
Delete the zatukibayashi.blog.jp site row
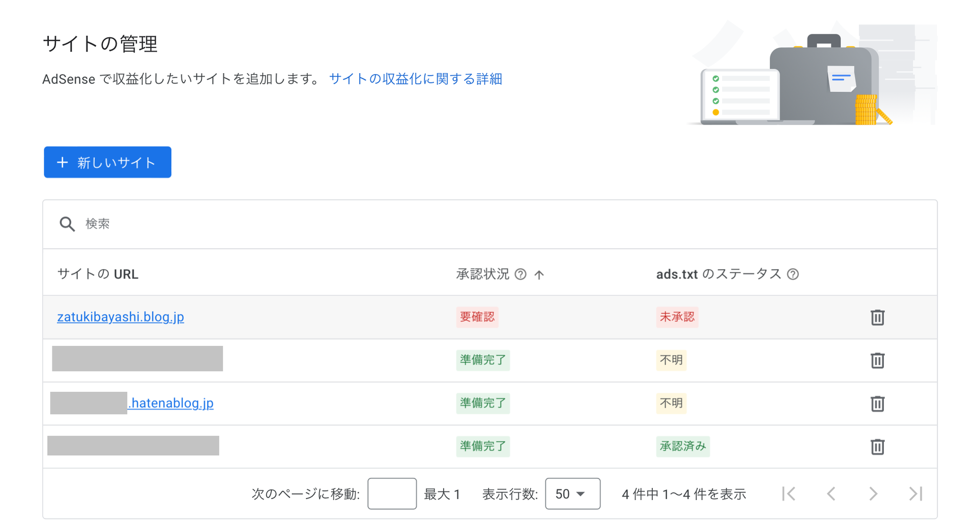pyautogui.click(x=877, y=317)
